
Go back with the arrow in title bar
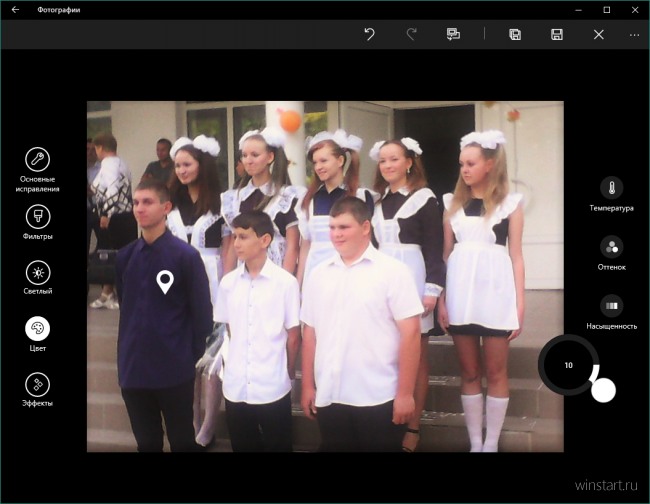[x=15, y=10]
